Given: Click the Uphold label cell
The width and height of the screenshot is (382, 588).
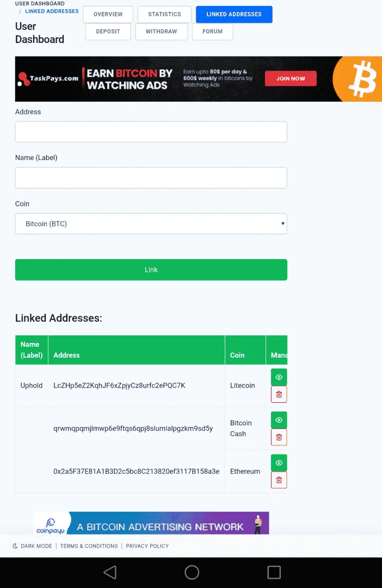Looking at the screenshot, I should point(32,385).
